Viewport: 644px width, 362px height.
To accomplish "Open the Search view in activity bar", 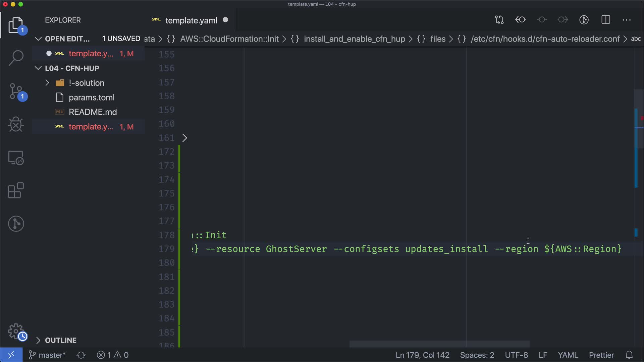I will coord(16,58).
